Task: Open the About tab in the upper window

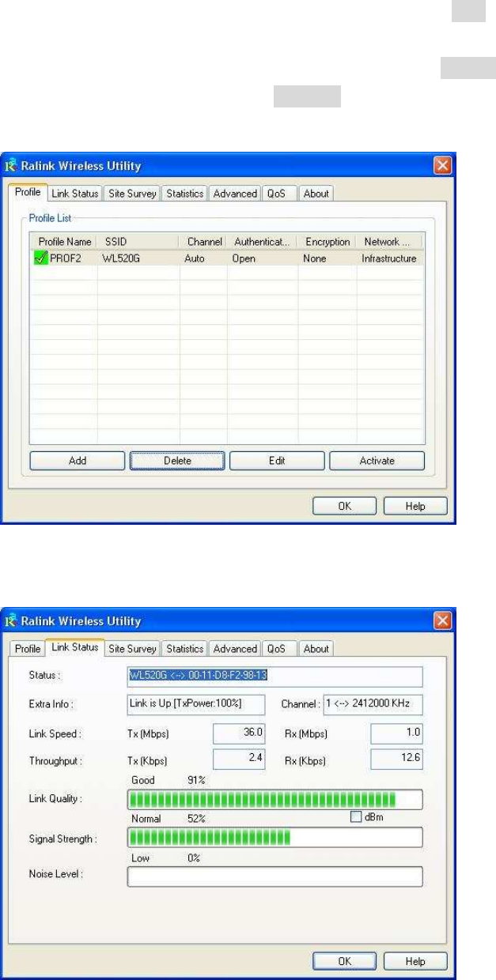Action: click(x=316, y=194)
